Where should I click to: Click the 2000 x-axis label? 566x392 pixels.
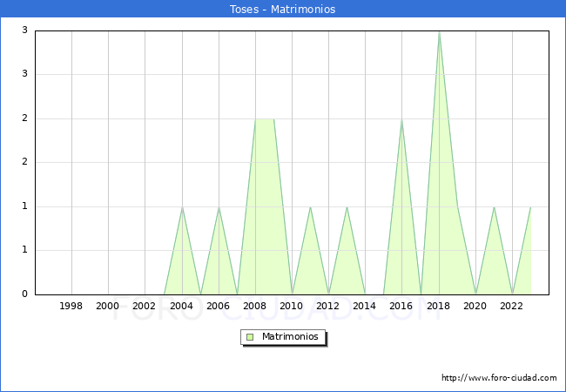pyautogui.click(x=108, y=306)
